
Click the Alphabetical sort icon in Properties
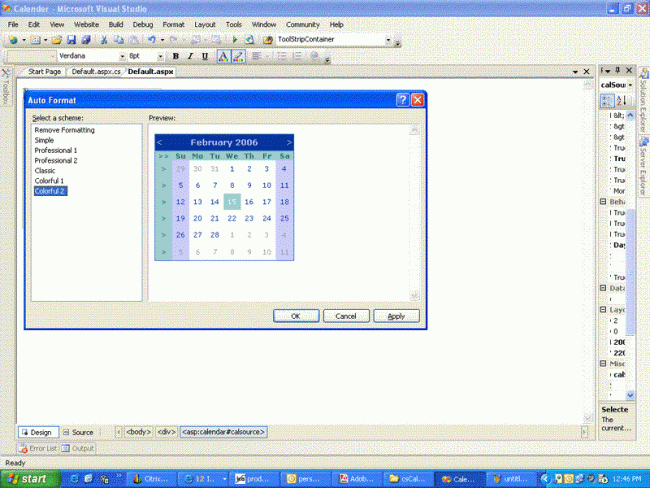(x=621, y=101)
